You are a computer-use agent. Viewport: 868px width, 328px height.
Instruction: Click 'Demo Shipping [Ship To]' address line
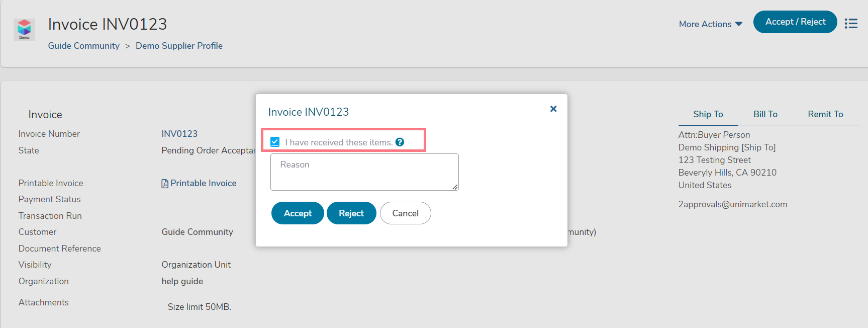tap(727, 147)
